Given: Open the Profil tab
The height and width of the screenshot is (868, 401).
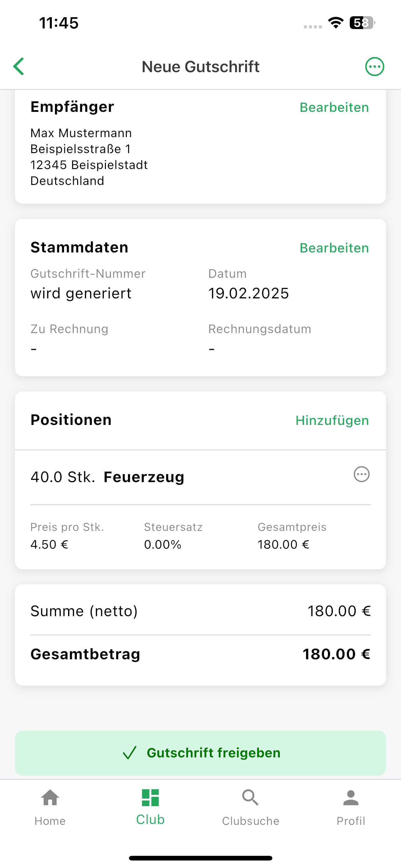Looking at the screenshot, I should coord(351,807).
